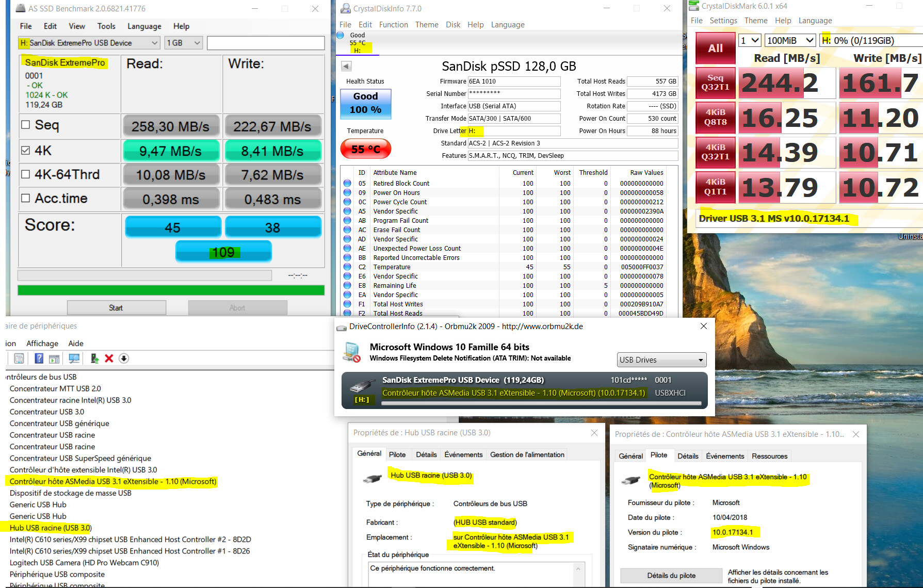923x588 pixels.
Task: Switch to the Ressources tab in ASMedia properties
Action: (x=769, y=456)
